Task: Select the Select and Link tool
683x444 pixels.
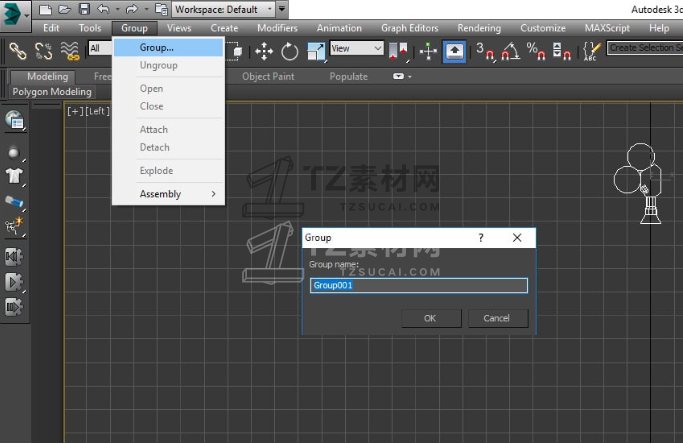Action: tap(18, 51)
